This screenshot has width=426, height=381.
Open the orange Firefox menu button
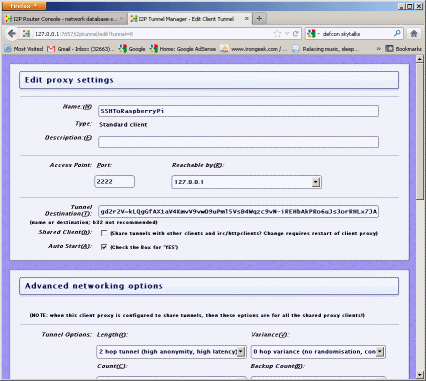(x=23, y=6)
